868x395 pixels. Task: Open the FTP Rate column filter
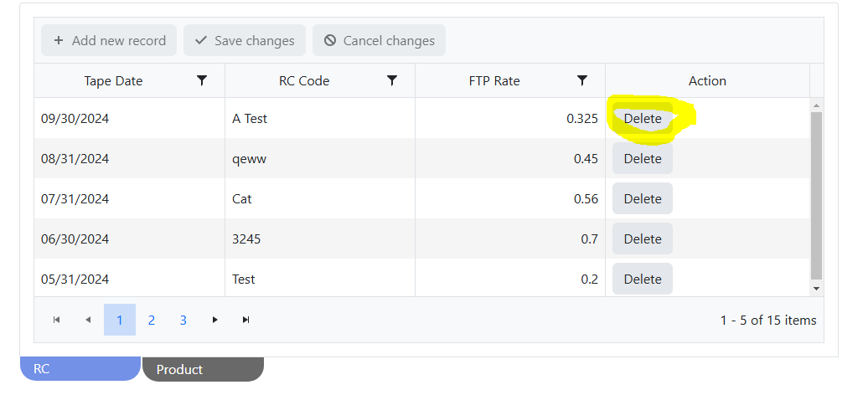[582, 80]
